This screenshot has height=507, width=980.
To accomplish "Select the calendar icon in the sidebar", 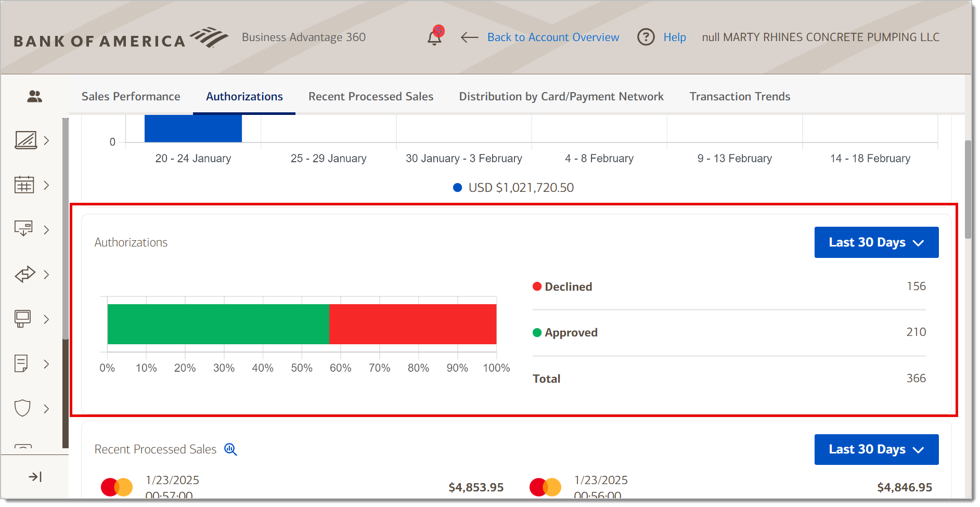I will click(x=24, y=185).
